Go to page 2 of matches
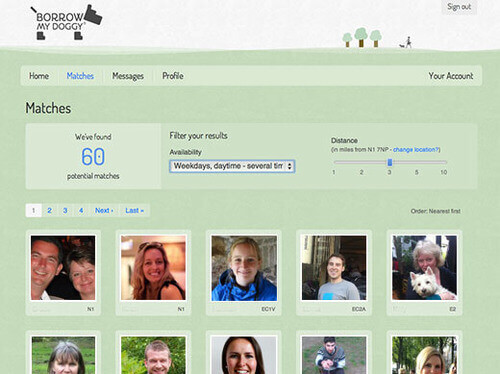This screenshot has height=374, width=500. tap(49, 210)
